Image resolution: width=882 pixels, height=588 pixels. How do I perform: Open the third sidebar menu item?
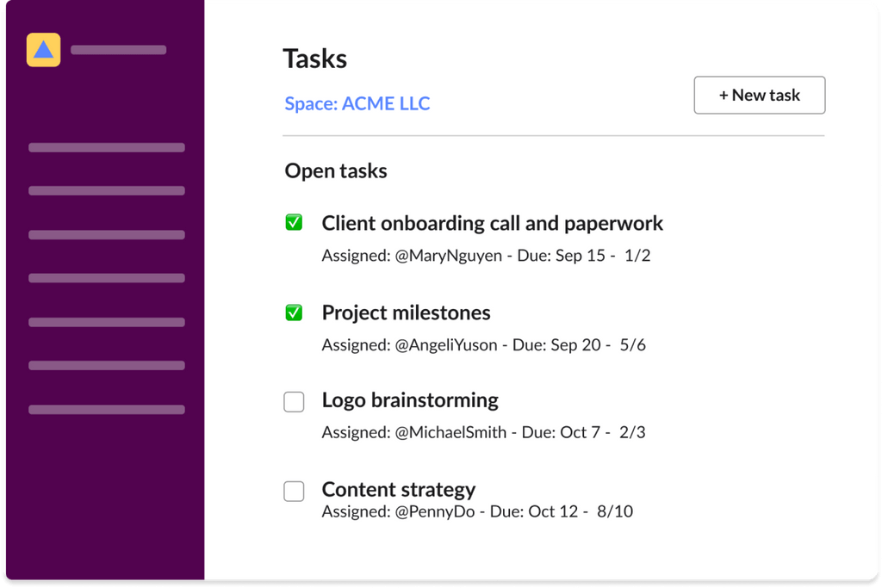click(107, 235)
